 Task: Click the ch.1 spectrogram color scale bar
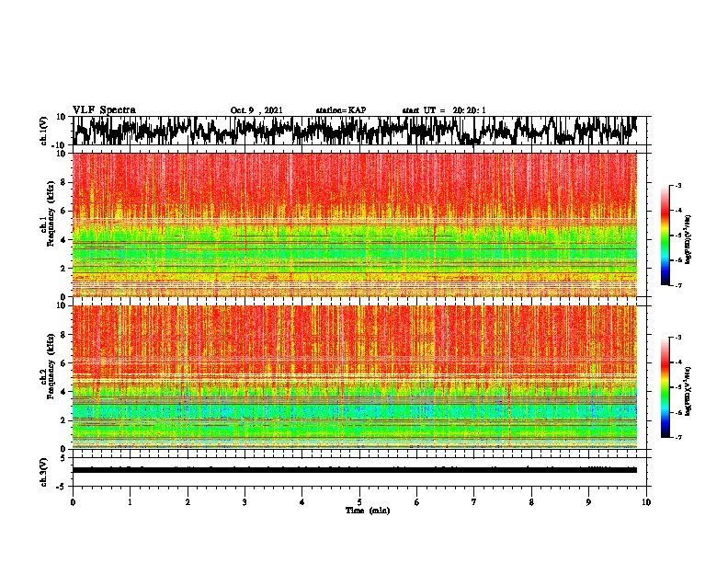(665, 235)
